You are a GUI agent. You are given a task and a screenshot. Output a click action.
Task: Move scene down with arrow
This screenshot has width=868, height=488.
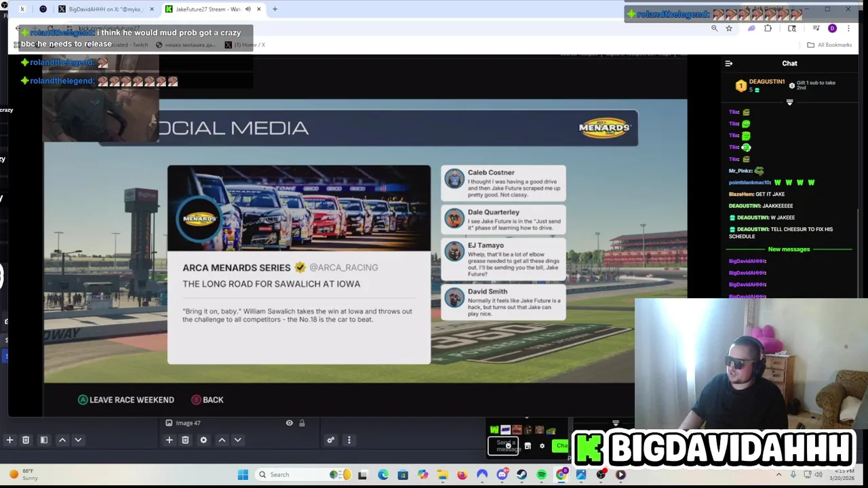pos(78,440)
